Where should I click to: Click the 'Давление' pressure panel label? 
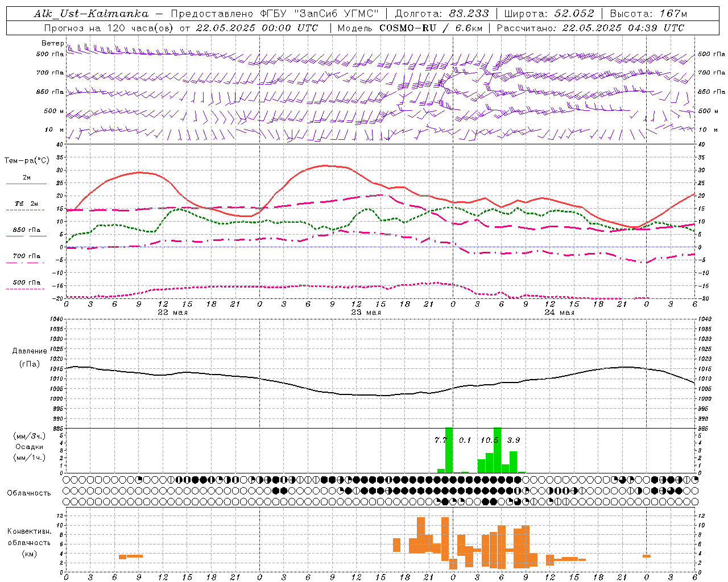(30, 351)
